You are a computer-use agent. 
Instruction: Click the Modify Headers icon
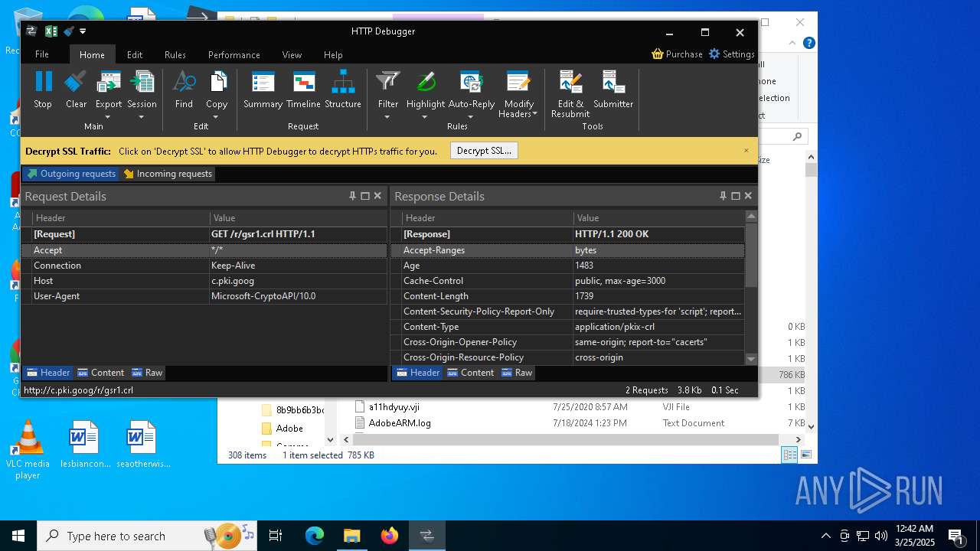518,82
